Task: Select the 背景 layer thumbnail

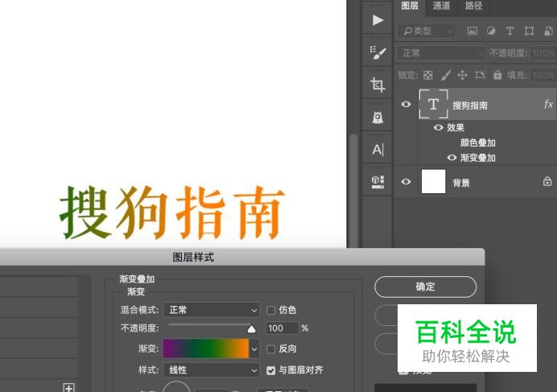Action: tap(433, 182)
